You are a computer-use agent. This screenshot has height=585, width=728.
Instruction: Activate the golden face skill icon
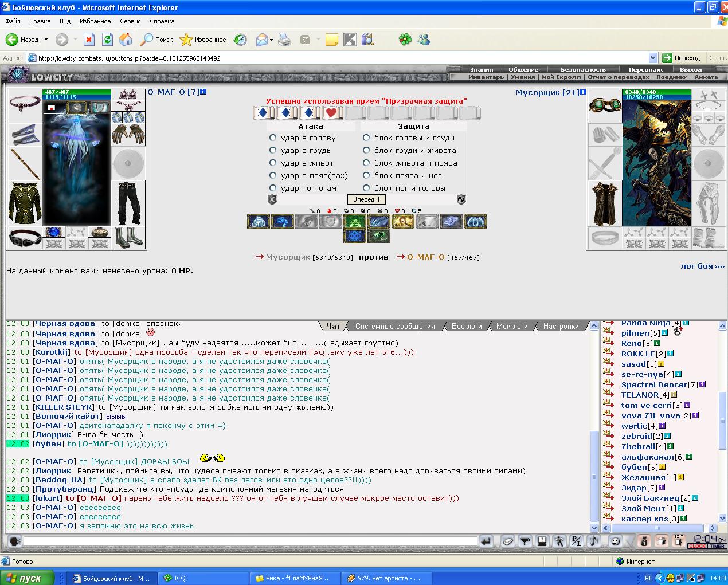coord(403,221)
